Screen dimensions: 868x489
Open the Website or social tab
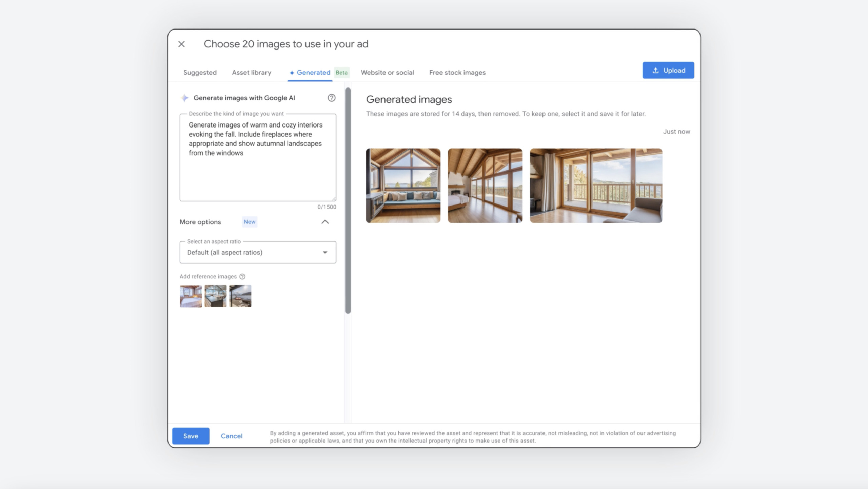click(387, 72)
